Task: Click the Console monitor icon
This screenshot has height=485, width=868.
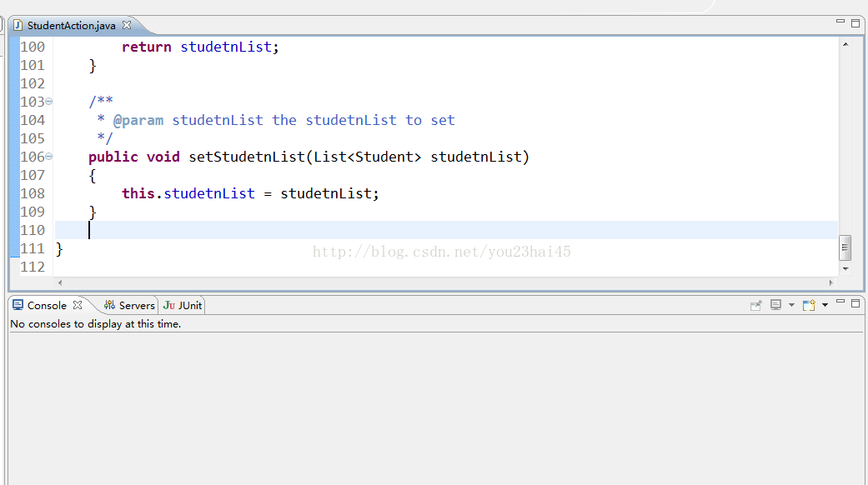Action: click(x=18, y=305)
